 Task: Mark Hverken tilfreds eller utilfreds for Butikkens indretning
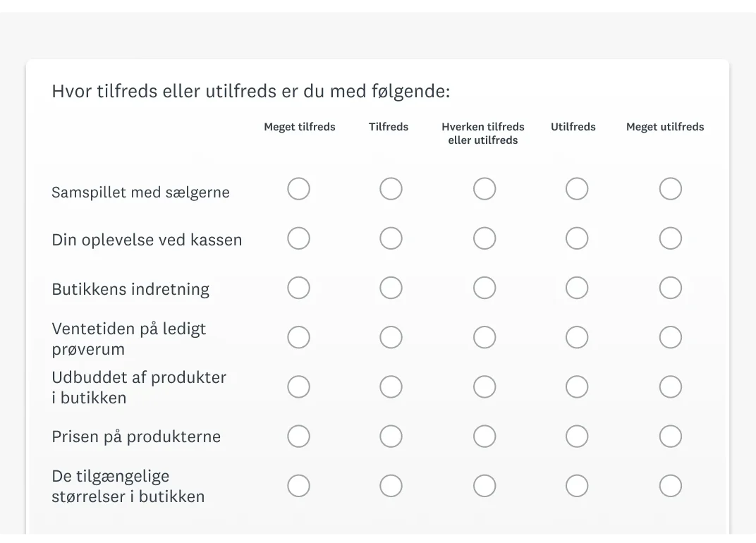point(484,288)
